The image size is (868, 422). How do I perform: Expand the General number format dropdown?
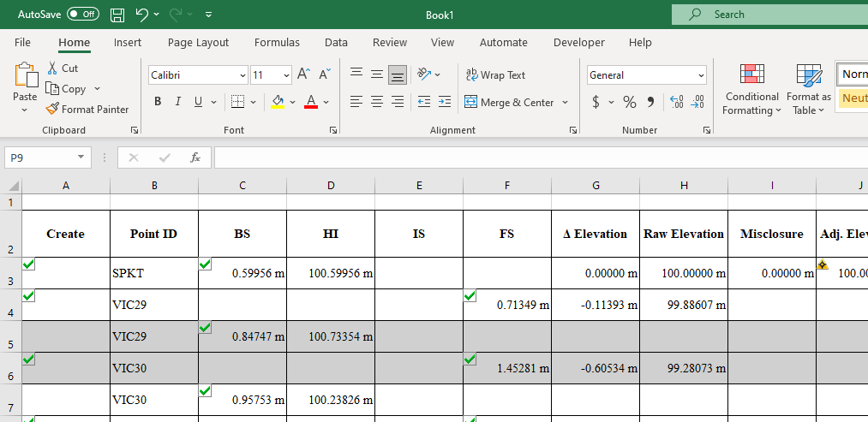click(x=701, y=75)
